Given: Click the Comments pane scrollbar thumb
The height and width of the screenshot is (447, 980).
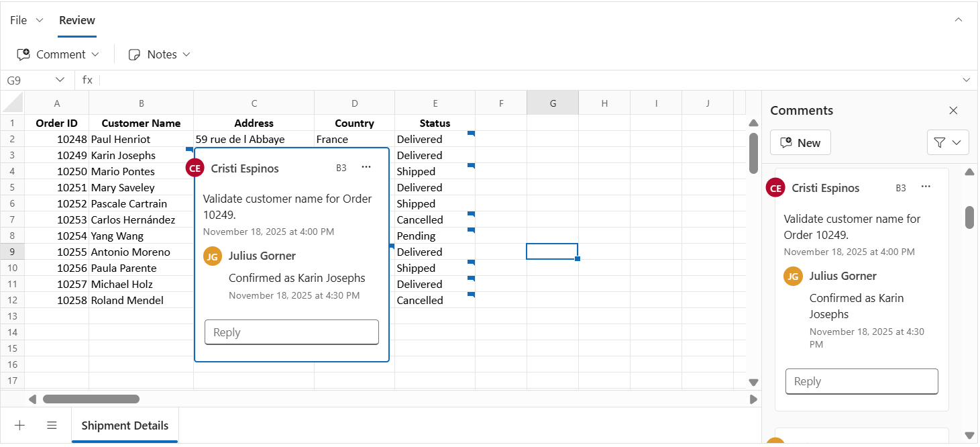Looking at the screenshot, I should [x=969, y=217].
